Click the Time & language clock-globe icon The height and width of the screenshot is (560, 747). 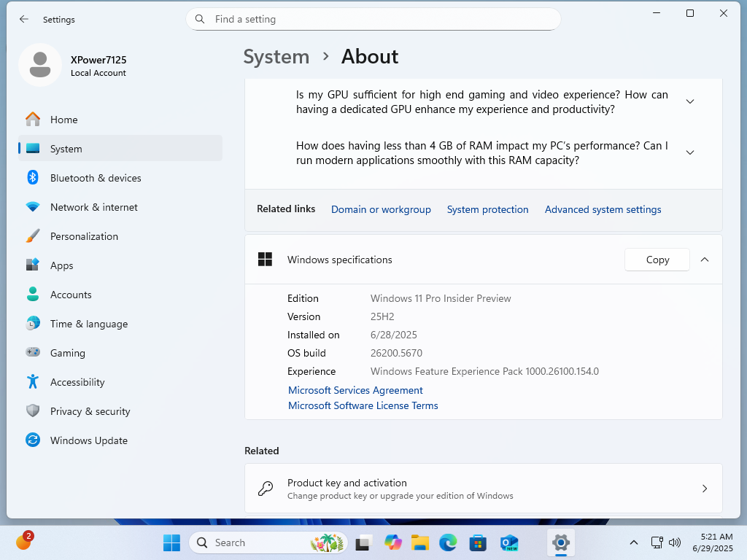click(x=33, y=323)
